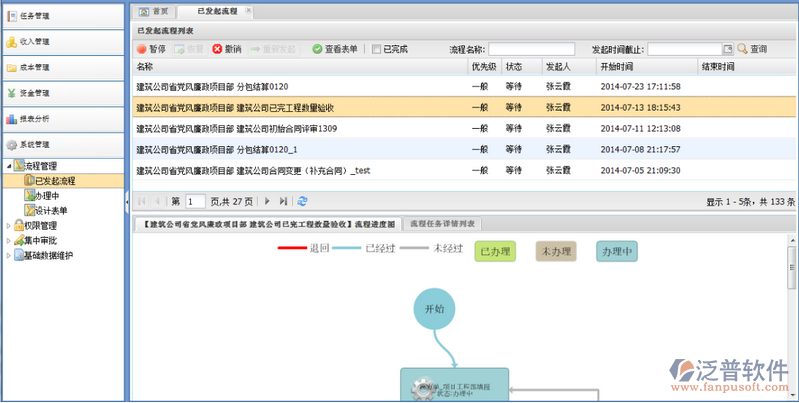Switch to the 已发起流程 tab
Viewport: 799px width, 403px height.
(x=217, y=11)
